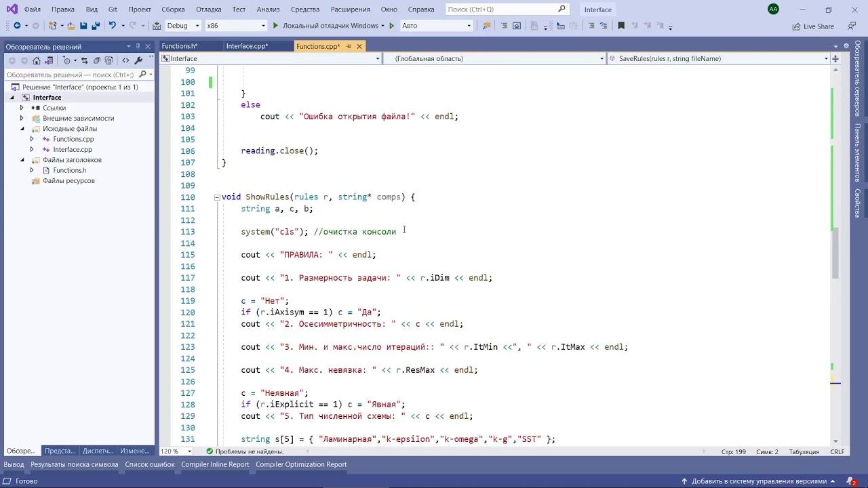Image resolution: width=868 pixels, height=488 pixels.
Task: Click the AA account avatar
Action: coord(773,9)
